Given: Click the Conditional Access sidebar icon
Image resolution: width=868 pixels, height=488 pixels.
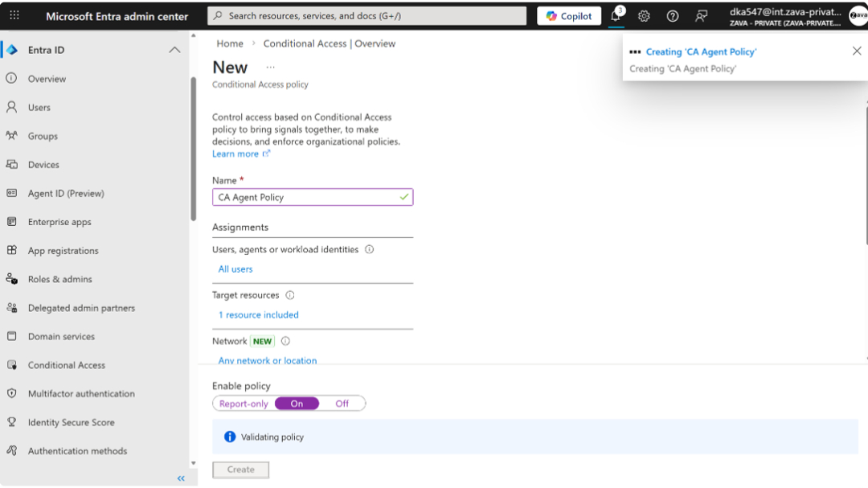Looking at the screenshot, I should (11, 365).
